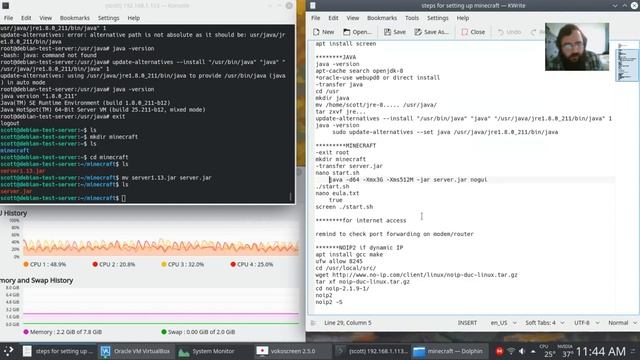Screen dimensions: 640x360
Task: Switch to minecraft — Dolphin taskbar entry
Action: (449, 351)
